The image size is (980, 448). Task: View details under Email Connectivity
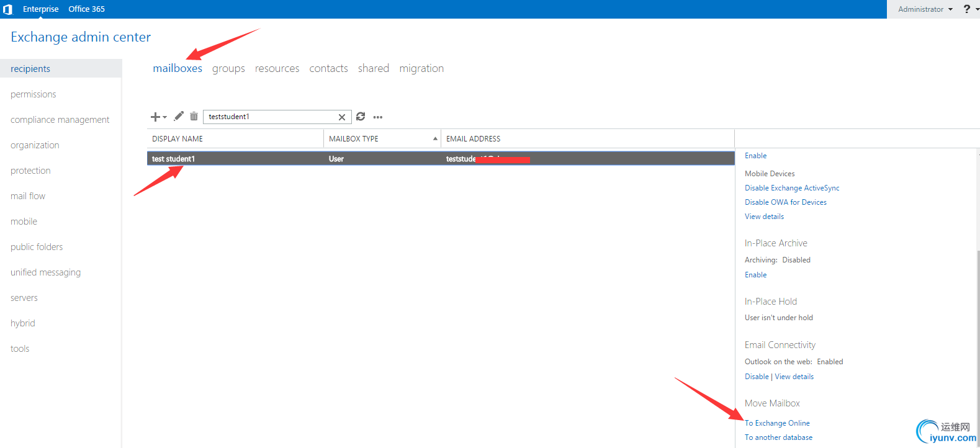click(794, 377)
